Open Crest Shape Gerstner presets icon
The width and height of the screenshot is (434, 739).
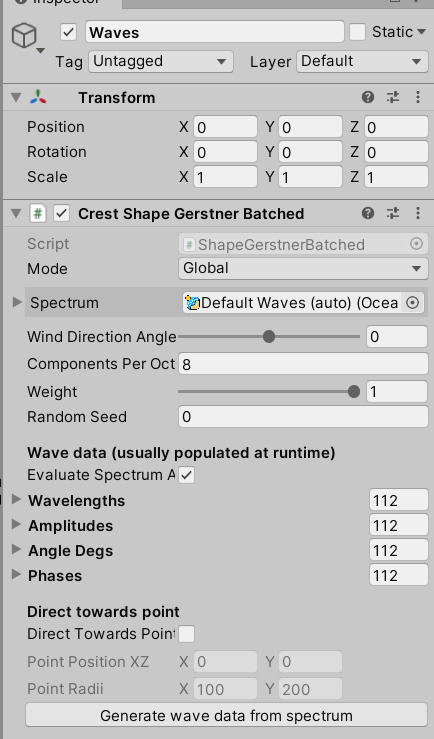pos(393,213)
